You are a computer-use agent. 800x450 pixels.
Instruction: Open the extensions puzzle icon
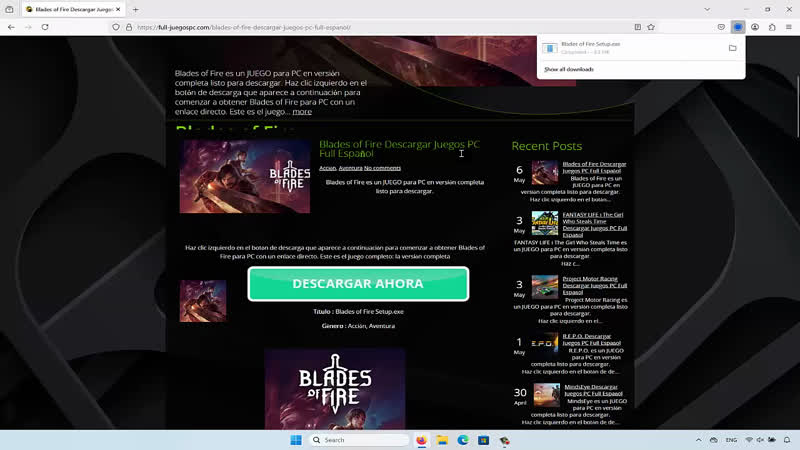(x=772, y=27)
